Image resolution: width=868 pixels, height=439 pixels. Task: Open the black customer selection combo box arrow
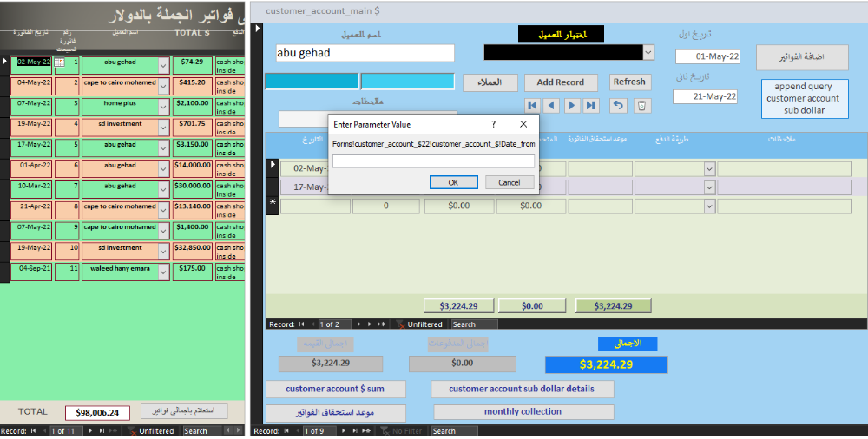click(x=648, y=53)
